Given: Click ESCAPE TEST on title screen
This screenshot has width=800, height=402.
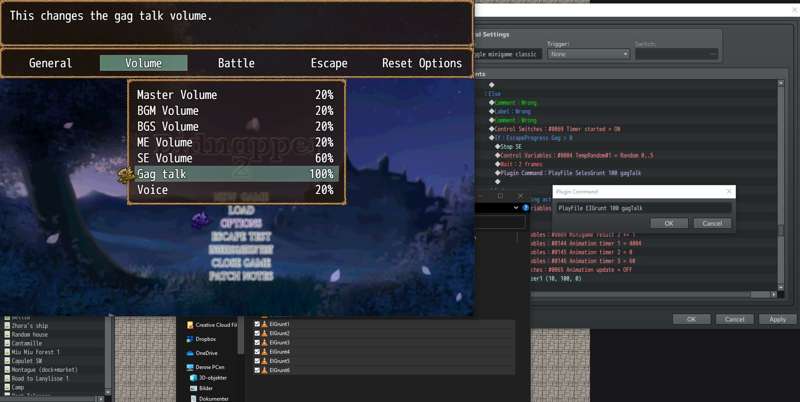Looking at the screenshot, I should point(241,237).
